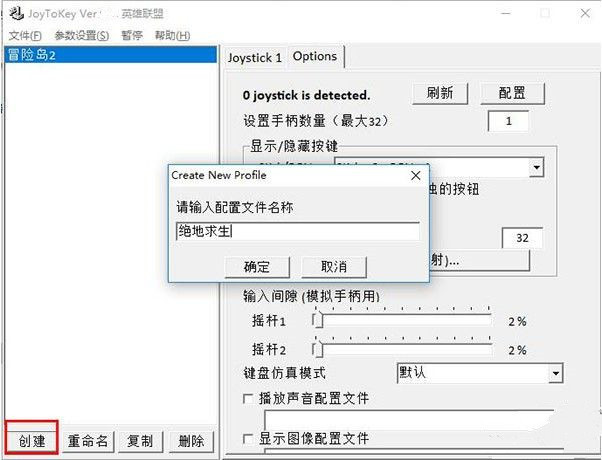
Task: Minimize the JoyToKey window
Action: 506,13
